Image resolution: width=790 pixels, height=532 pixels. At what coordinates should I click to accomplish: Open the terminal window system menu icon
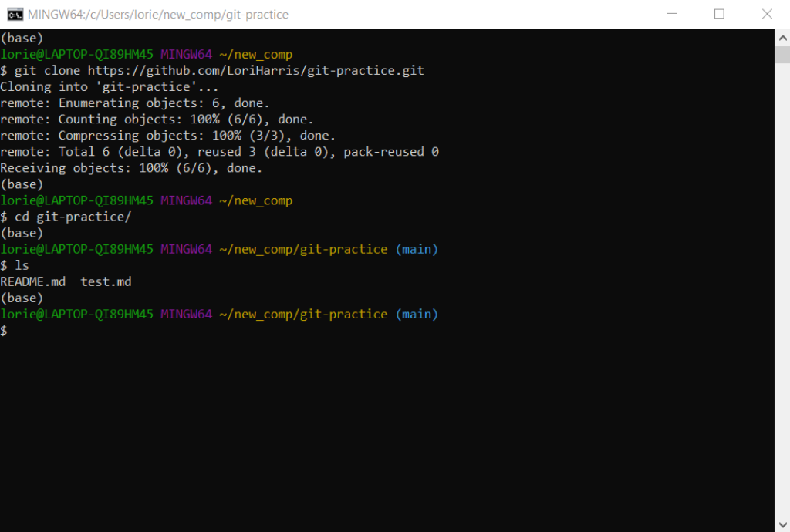15,14
